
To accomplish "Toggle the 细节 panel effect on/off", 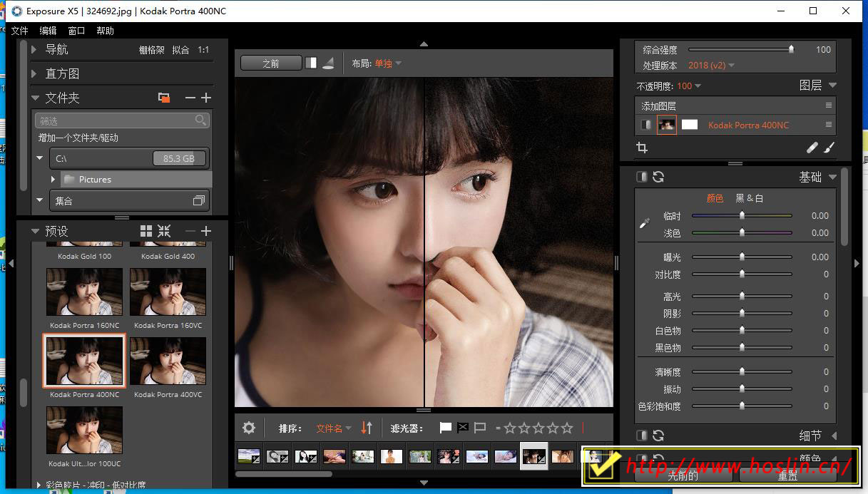I will click(x=642, y=435).
